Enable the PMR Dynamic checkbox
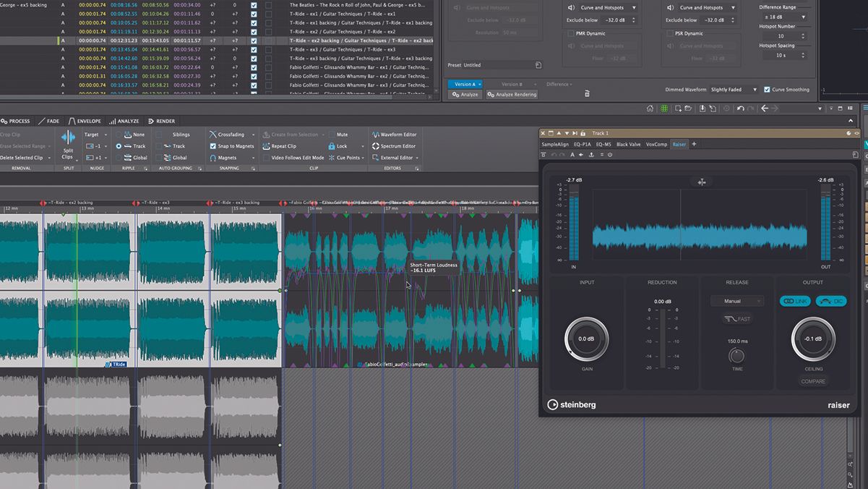 pos(572,33)
